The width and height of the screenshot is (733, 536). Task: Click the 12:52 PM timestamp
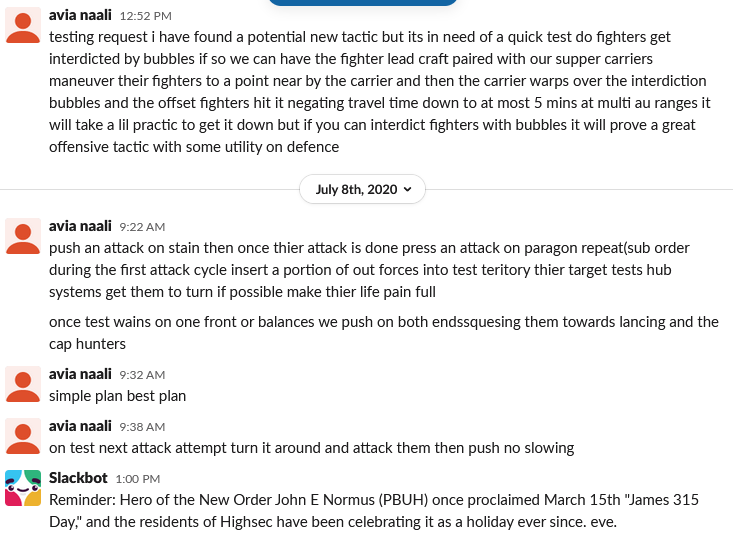[145, 16]
